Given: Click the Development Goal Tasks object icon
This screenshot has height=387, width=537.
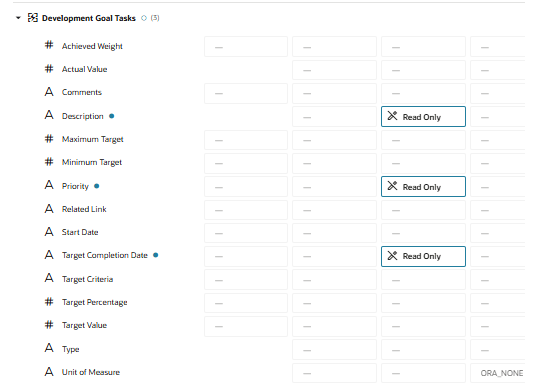Looking at the screenshot, I should [33, 18].
